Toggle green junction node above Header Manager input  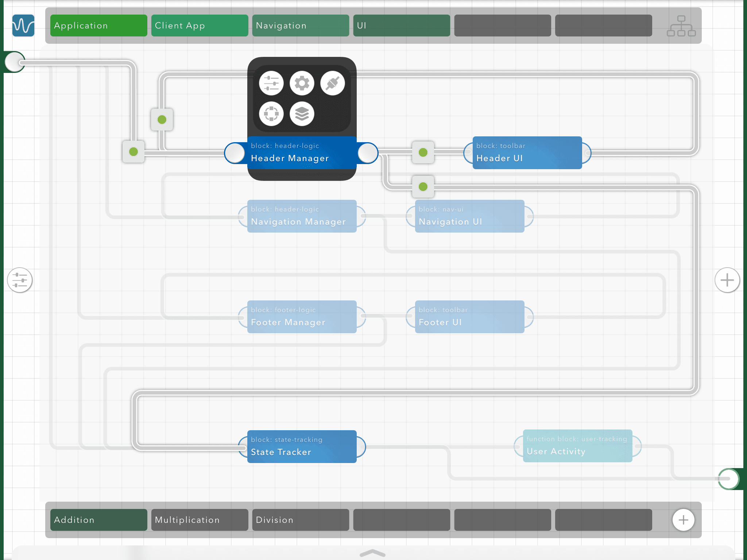coord(162,120)
